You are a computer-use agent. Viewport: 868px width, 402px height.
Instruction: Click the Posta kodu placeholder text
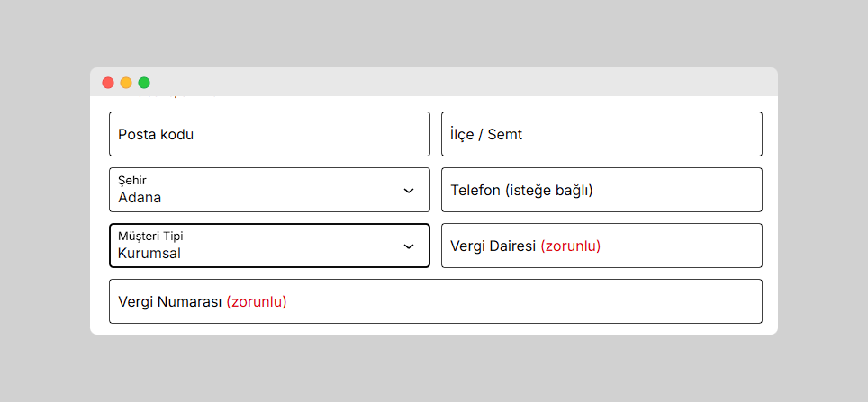point(156,134)
